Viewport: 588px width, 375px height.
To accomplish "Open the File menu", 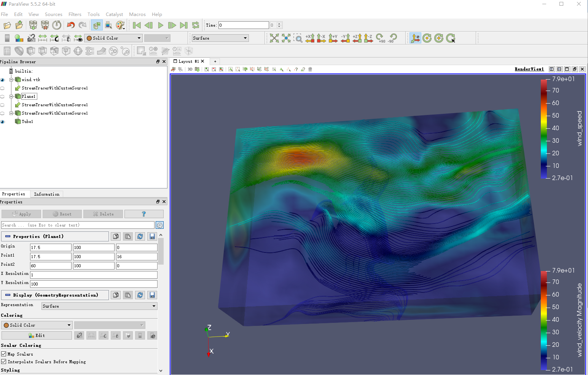I will point(5,14).
